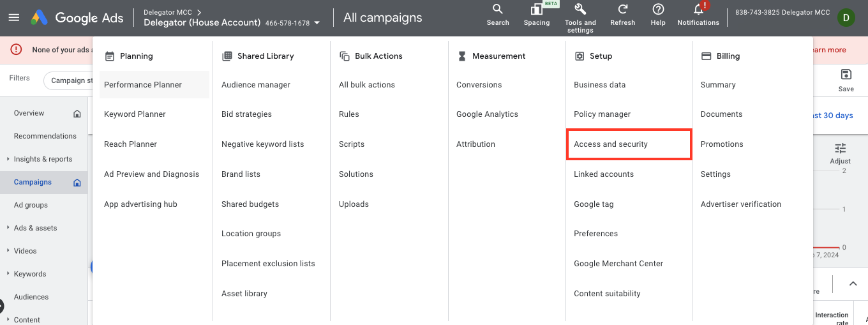Select Overview in the sidebar
868x325 pixels.
pyautogui.click(x=29, y=113)
